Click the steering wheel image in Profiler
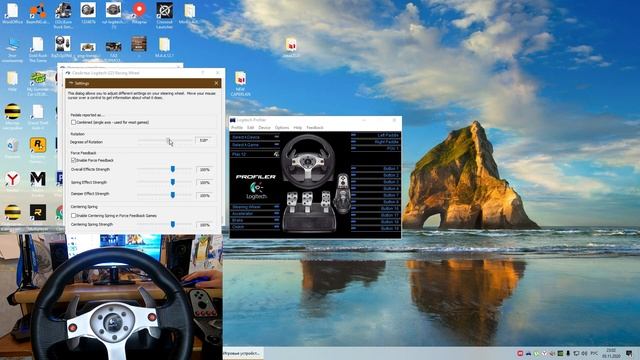 coord(308,161)
